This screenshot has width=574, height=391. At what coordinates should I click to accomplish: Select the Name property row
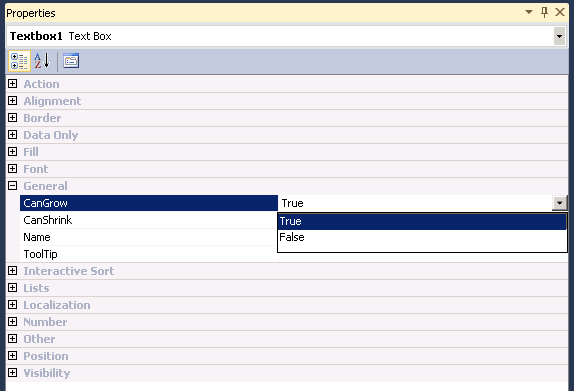coord(149,237)
